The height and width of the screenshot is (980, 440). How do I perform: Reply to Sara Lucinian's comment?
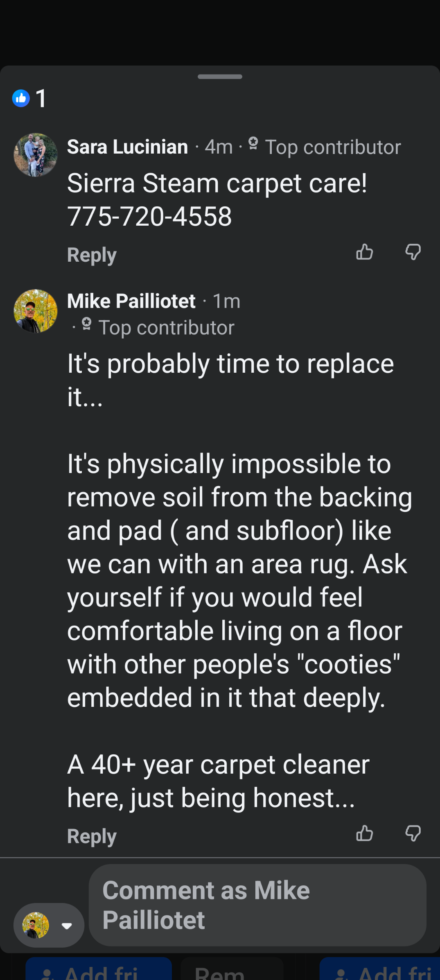[x=92, y=255]
